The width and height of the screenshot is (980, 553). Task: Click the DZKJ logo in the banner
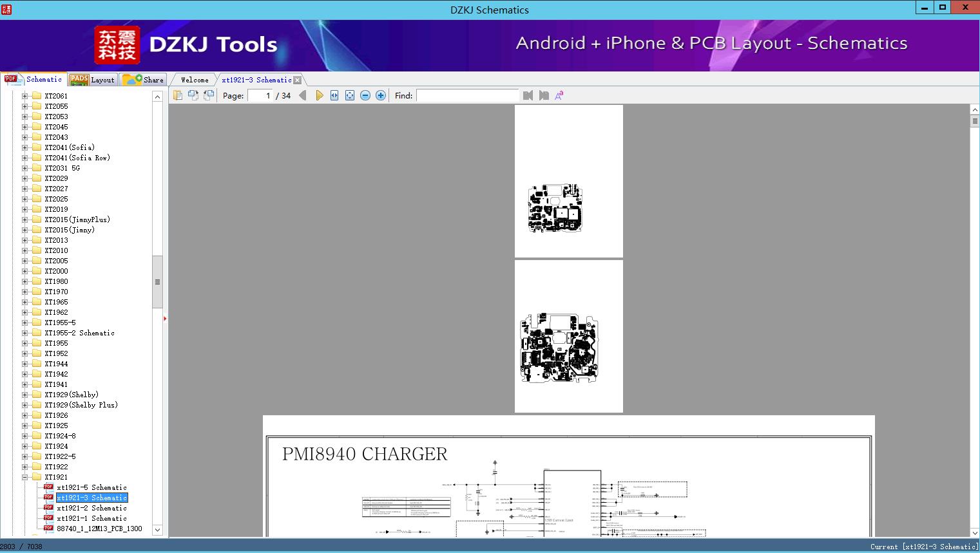click(x=117, y=45)
